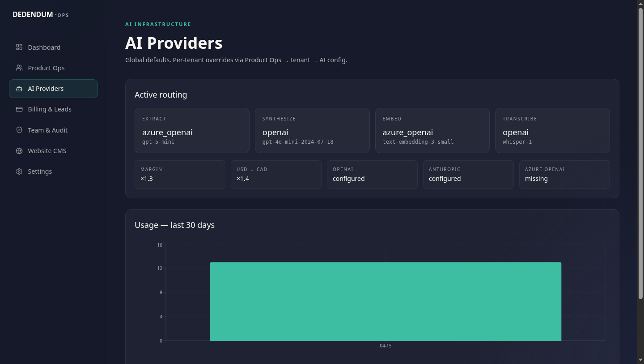This screenshot has width=644, height=364.
Task: Go to Product Ops
Action: [x=53, y=68]
